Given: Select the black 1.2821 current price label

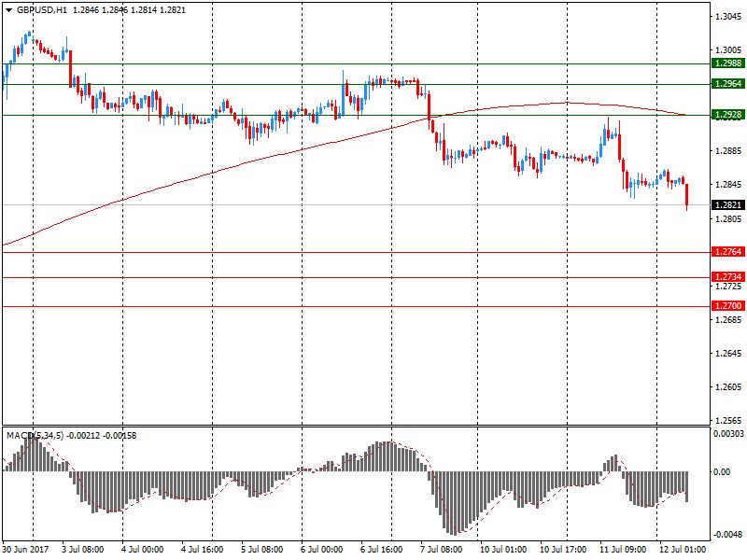Looking at the screenshot, I should [x=727, y=204].
